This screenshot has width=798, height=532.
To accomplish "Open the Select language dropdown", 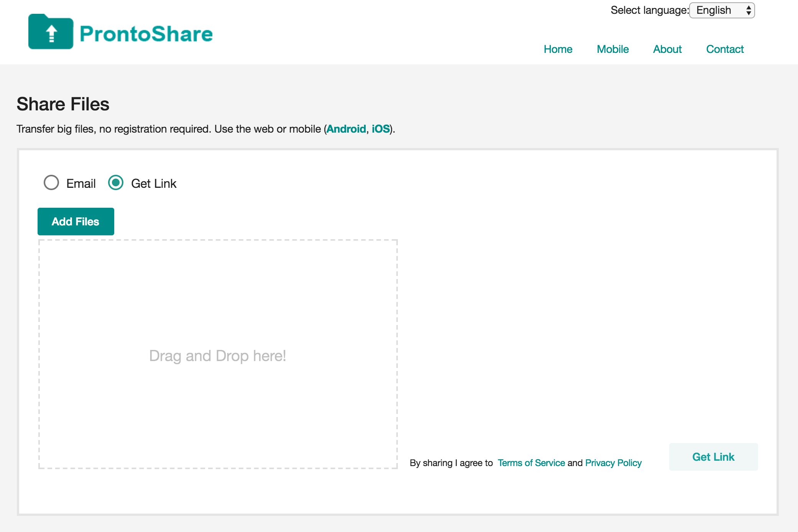I will [721, 10].
